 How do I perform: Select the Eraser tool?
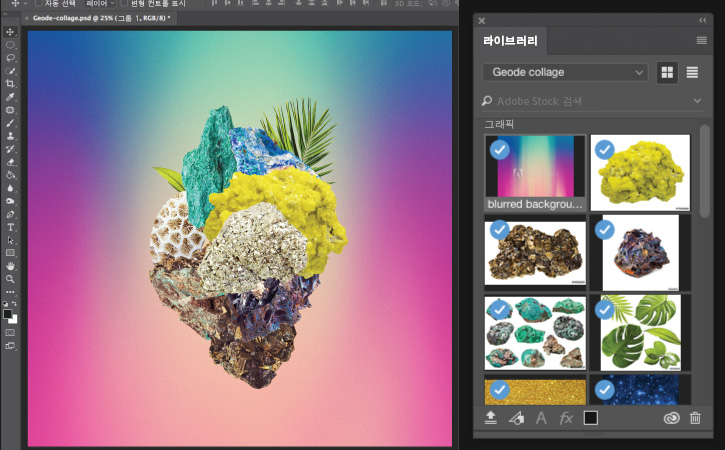(x=10, y=162)
